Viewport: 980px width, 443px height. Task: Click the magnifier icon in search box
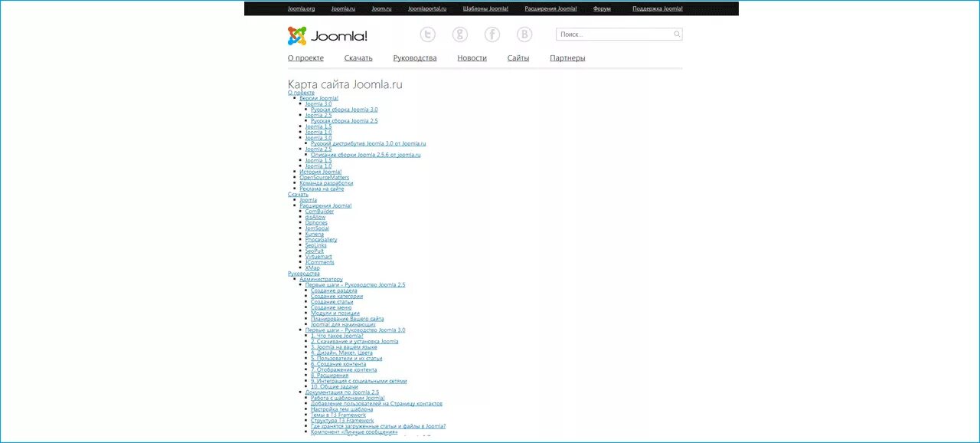pos(677,34)
